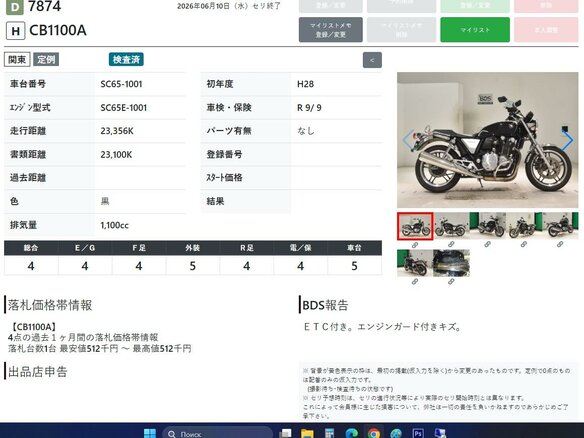
Task: Click the link icon under the close-up scratch thumbnail
Action: (x=451, y=282)
